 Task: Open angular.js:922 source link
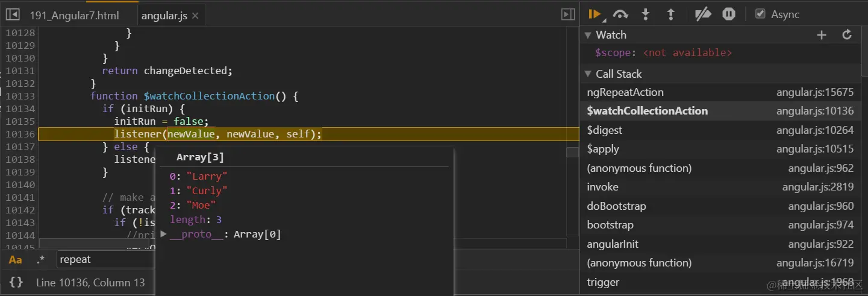click(x=821, y=244)
